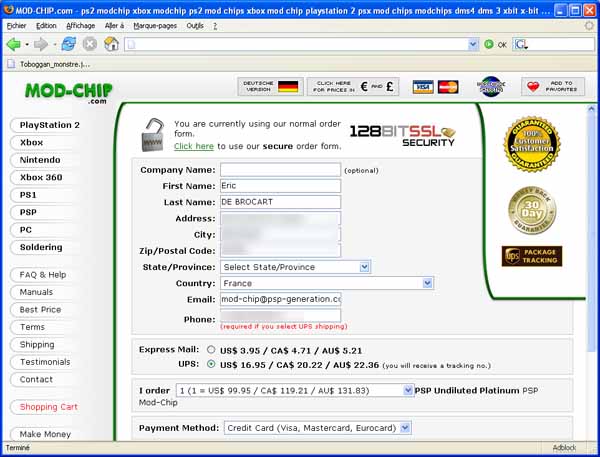Screen dimensions: 600x457
Task: Go to the PlayStation 2 category
Action: point(49,125)
